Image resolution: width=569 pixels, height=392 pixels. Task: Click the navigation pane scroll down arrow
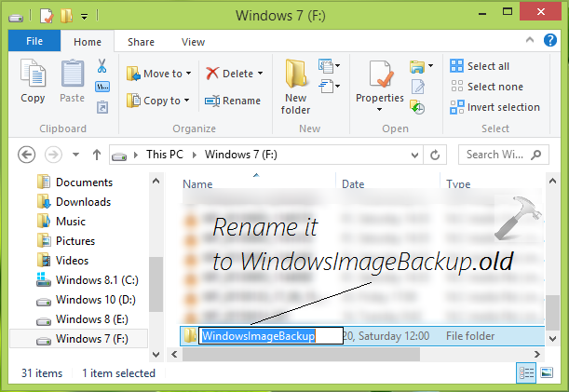click(x=156, y=354)
